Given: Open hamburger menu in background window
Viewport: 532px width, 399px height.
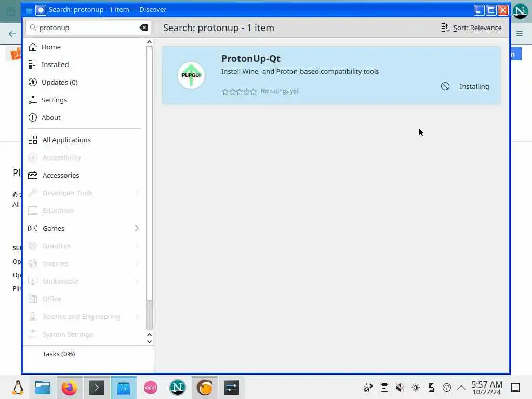Looking at the screenshot, I should pos(520,34).
